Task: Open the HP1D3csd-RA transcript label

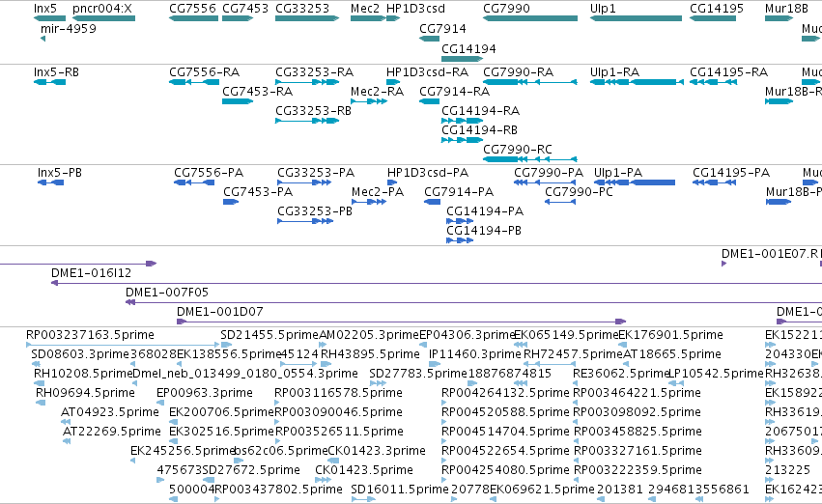Action: point(427,71)
